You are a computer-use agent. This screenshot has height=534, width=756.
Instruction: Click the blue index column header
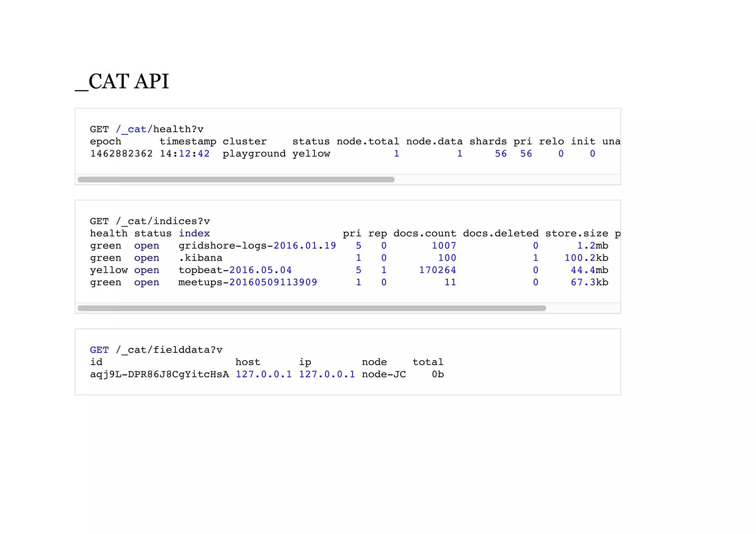click(x=195, y=233)
